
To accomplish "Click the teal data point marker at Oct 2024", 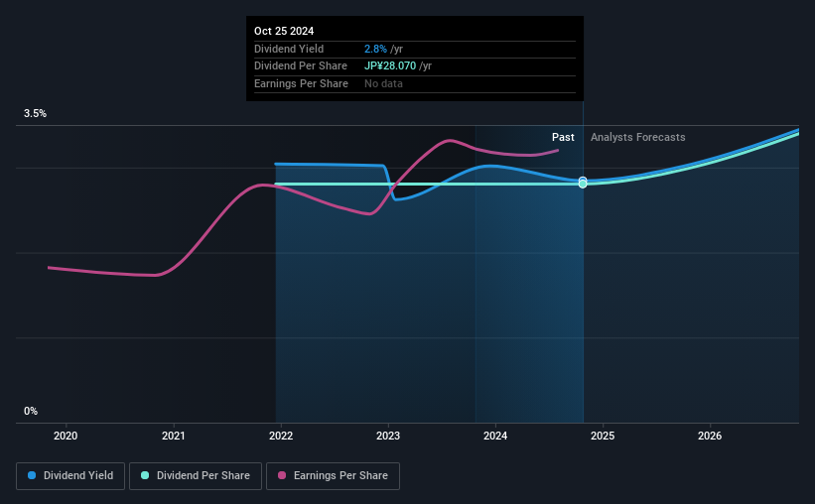I will [583, 184].
